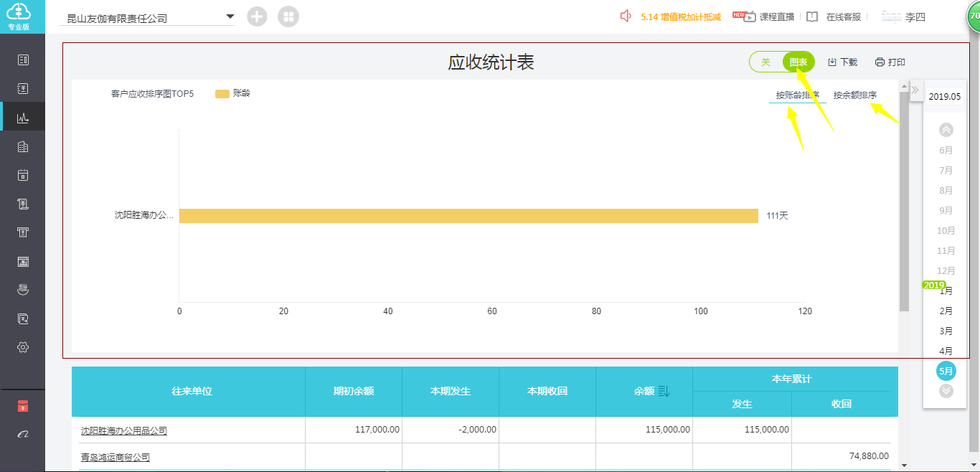
Task: Click the swoosh logo at the sidebar bottom
Action: (23, 435)
